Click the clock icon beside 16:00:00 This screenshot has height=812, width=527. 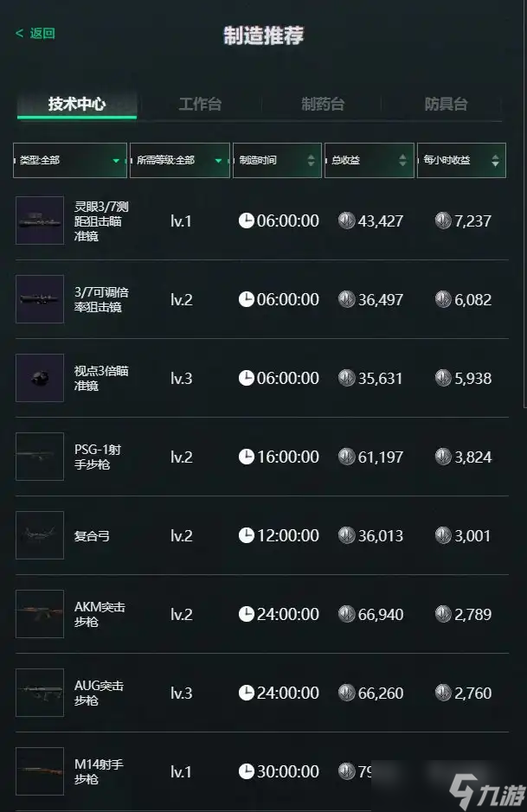tap(247, 457)
